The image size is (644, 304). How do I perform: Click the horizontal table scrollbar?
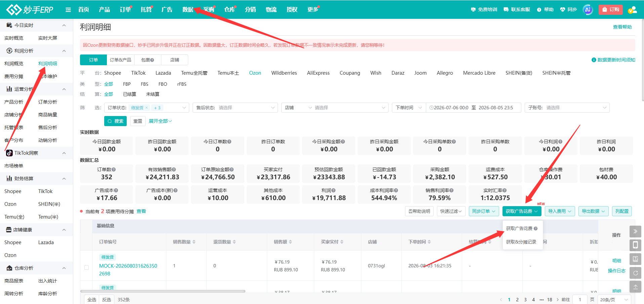point(163,291)
